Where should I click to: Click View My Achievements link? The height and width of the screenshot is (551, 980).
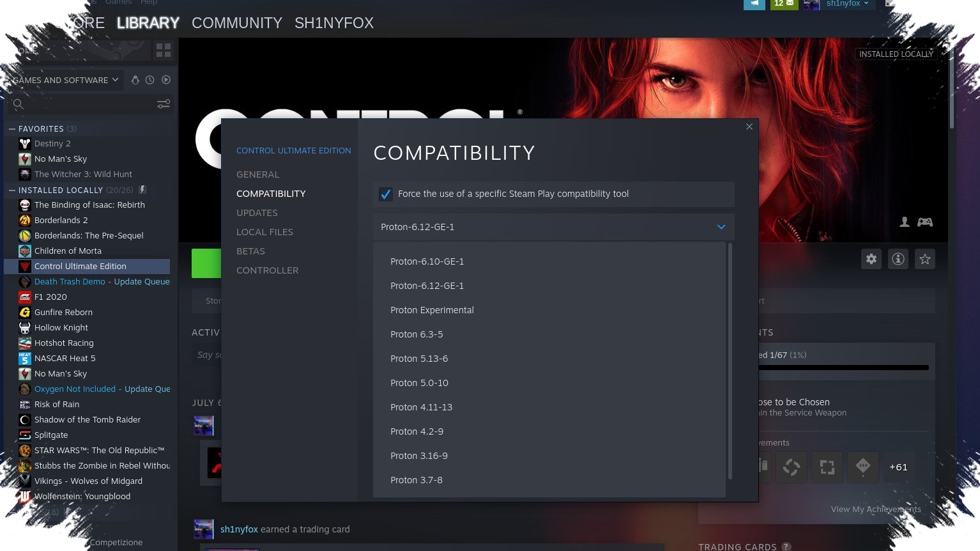tap(876, 509)
